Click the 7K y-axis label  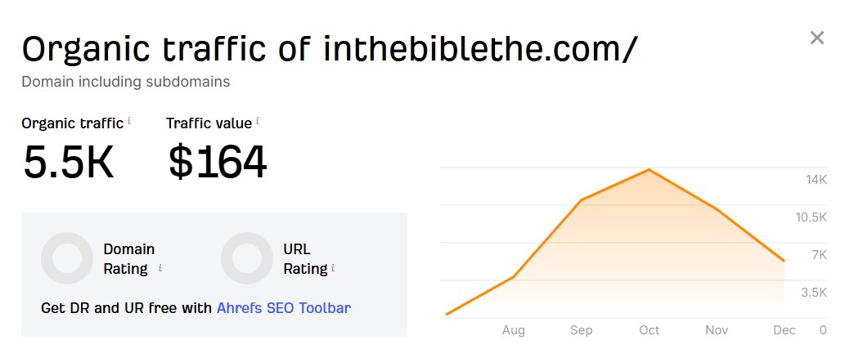pyautogui.click(x=819, y=255)
